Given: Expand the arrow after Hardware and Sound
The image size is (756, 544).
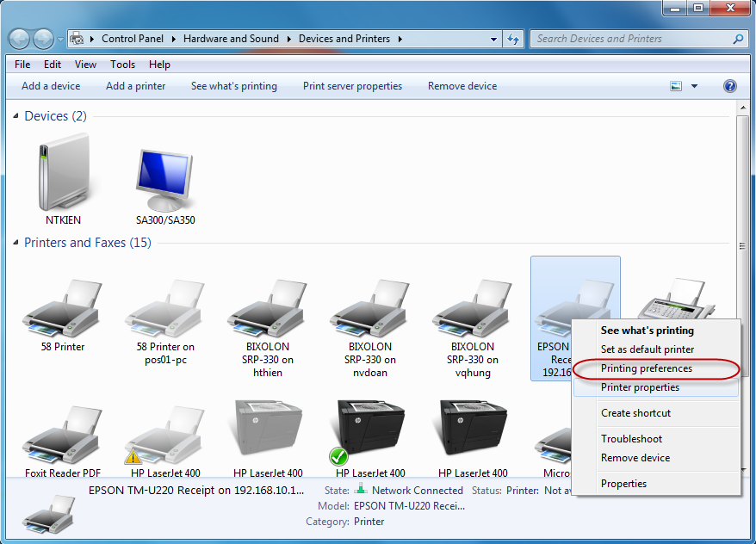Looking at the screenshot, I should pyautogui.click(x=288, y=39).
